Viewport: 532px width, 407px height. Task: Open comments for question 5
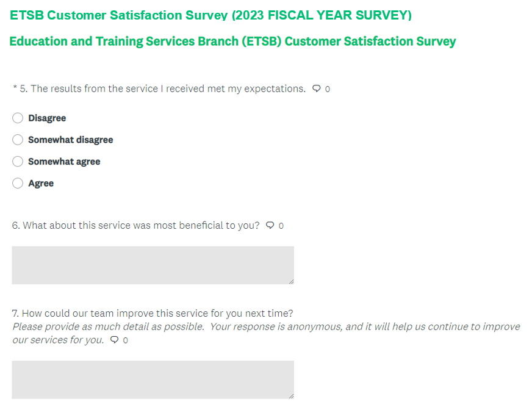pyautogui.click(x=316, y=88)
